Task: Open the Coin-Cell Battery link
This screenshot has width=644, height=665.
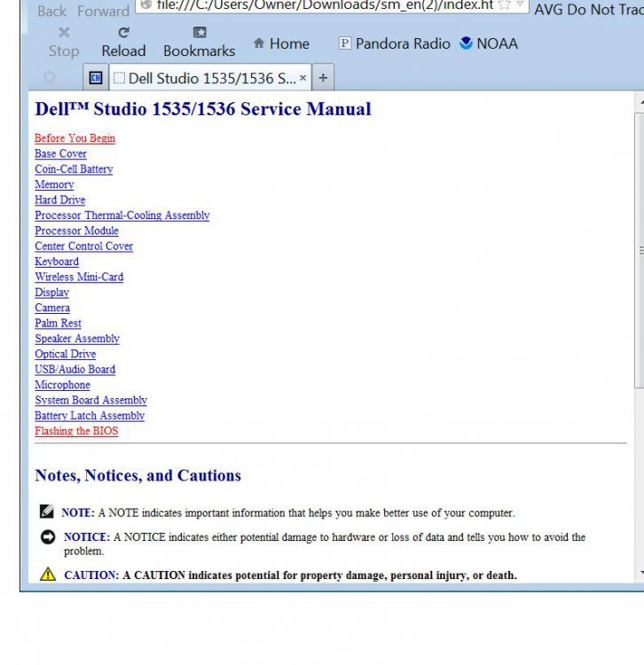Action: [x=74, y=169]
